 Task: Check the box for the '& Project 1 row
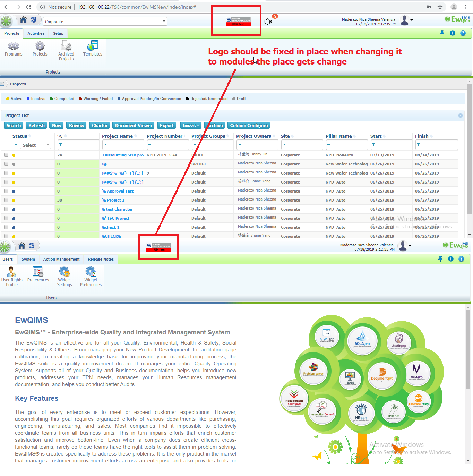(6, 200)
